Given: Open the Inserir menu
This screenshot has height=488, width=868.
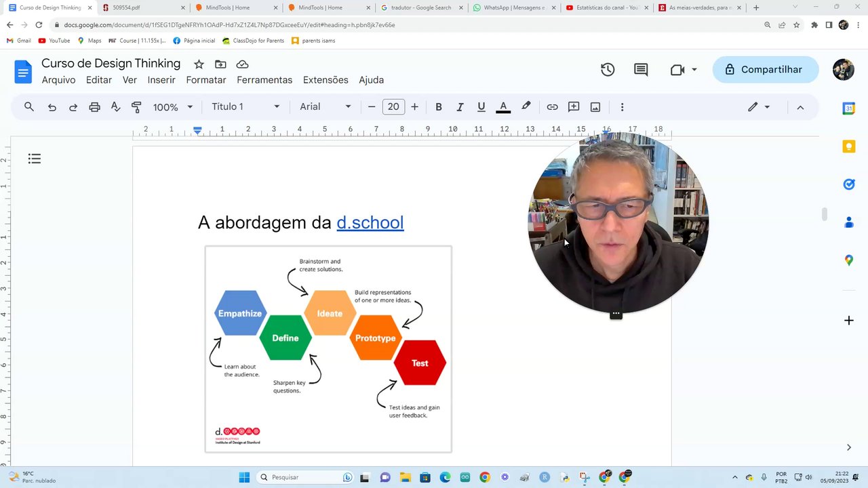Looking at the screenshot, I should 161,80.
